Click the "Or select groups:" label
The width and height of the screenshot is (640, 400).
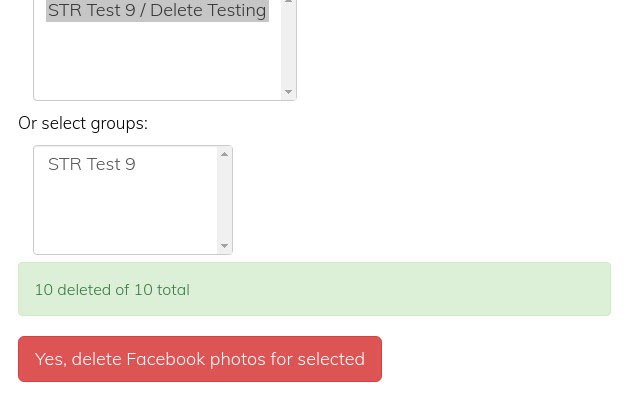pos(83,123)
